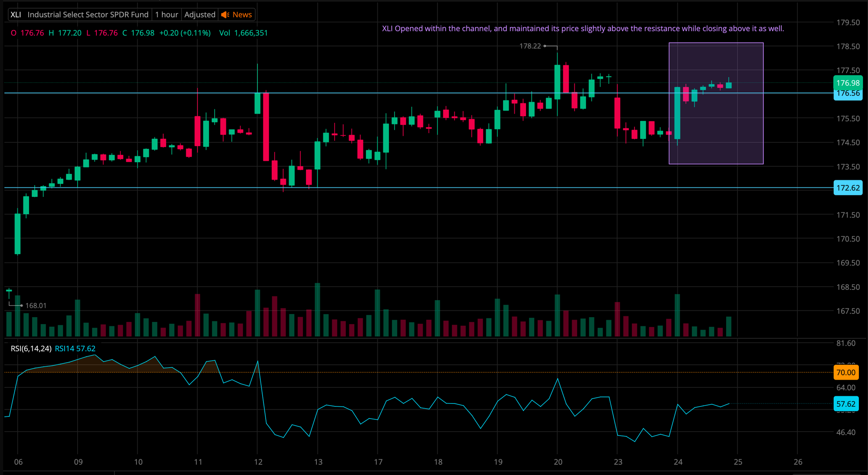This screenshot has width=868, height=475.
Task: Click the orange News megaphone icon
Action: tap(225, 15)
